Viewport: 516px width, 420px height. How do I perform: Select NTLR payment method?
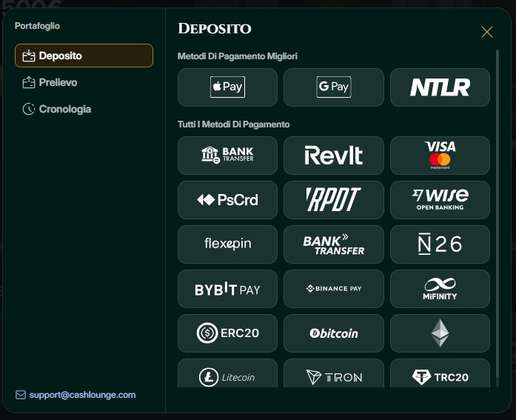tap(440, 87)
